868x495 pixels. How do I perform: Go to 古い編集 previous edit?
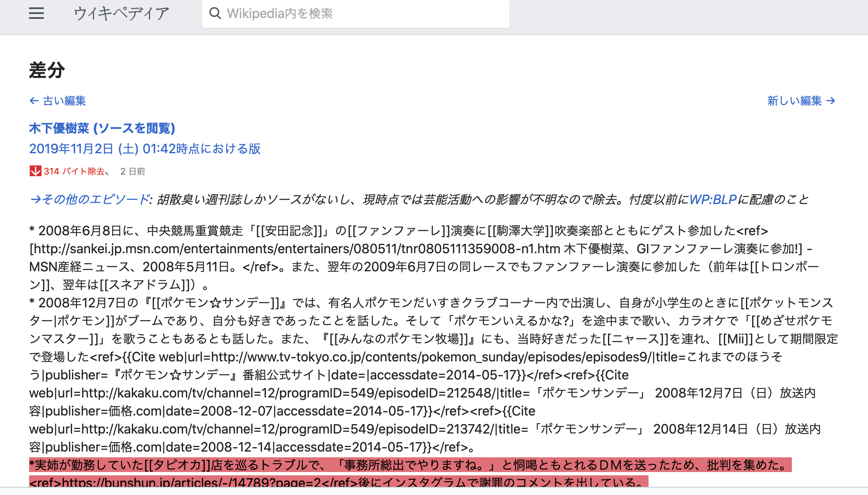click(58, 101)
